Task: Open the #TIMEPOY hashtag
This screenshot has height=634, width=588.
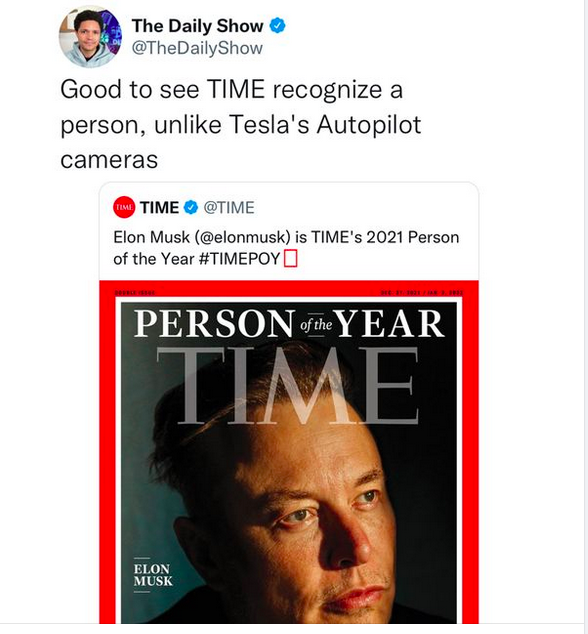Action: tap(240, 259)
